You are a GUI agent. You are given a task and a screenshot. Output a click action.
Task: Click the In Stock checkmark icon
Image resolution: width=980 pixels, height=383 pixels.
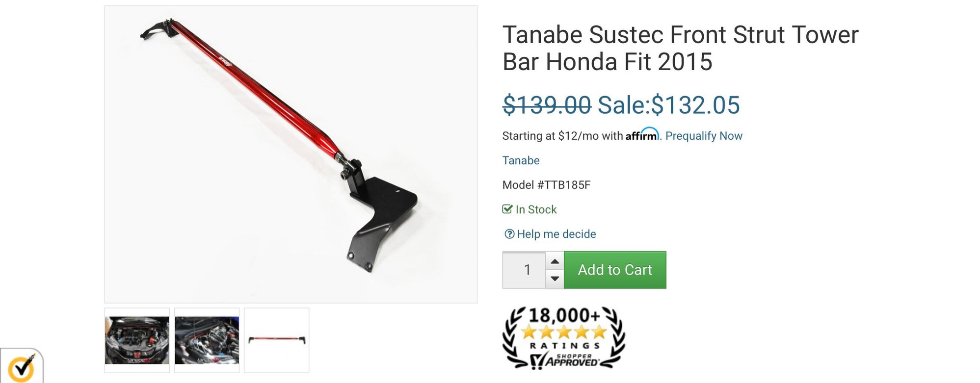point(507,209)
